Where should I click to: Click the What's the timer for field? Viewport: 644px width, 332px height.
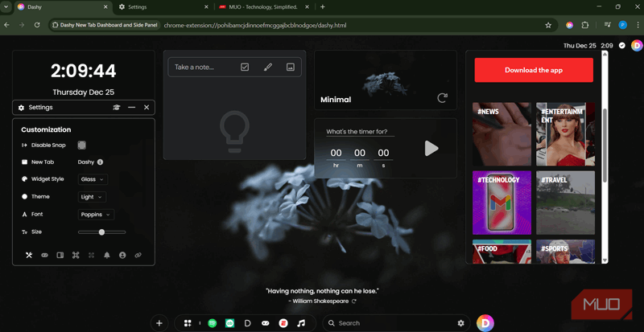pyautogui.click(x=360, y=132)
